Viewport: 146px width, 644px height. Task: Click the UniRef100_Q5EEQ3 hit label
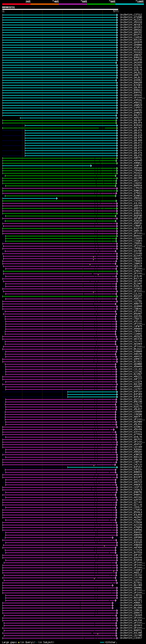(x=131, y=198)
